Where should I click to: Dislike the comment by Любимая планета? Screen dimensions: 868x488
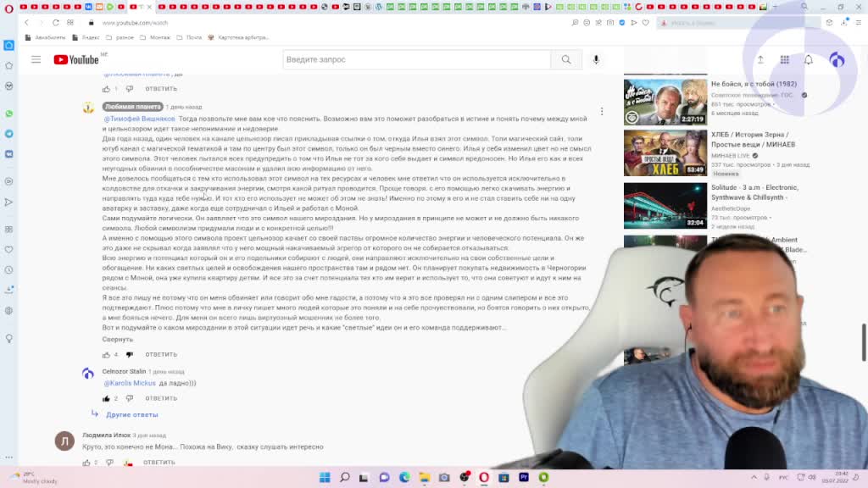(x=130, y=355)
